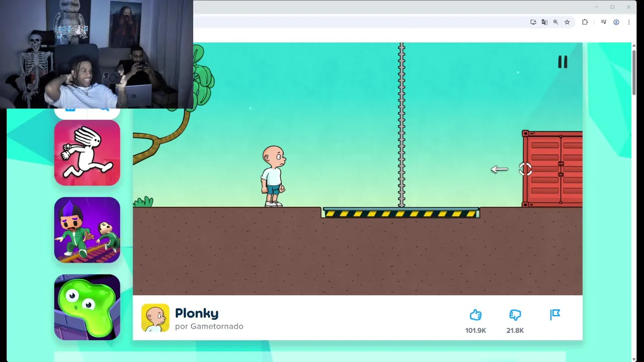Like Plonky with the thumbs up icon
644x362 pixels.
pyautogui.click(x=475, y=315)
